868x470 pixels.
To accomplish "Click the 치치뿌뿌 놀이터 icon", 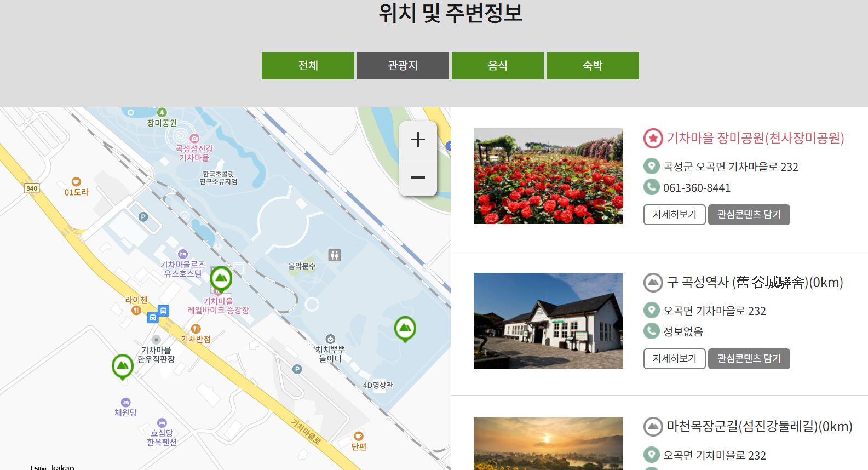I will click(330, 339).
